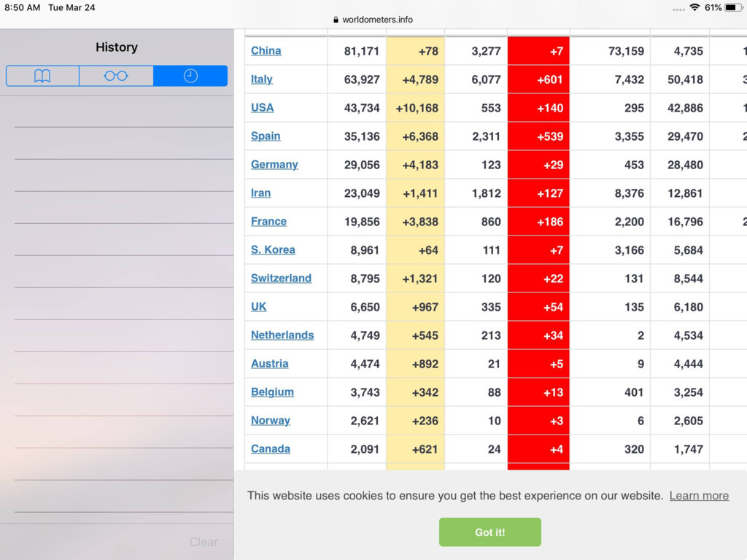747x560 pixels.
Task: Open the Germany country link
Action: tap(274, 165)
